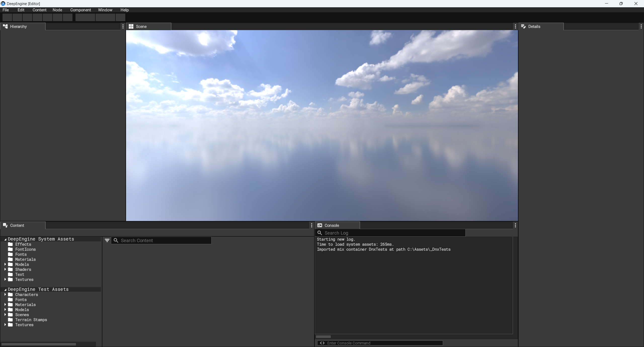The width and height of the screenshot is (644, 347).
Task: Expand Models arrow under Test Assets
Action: tap(5, 310)
